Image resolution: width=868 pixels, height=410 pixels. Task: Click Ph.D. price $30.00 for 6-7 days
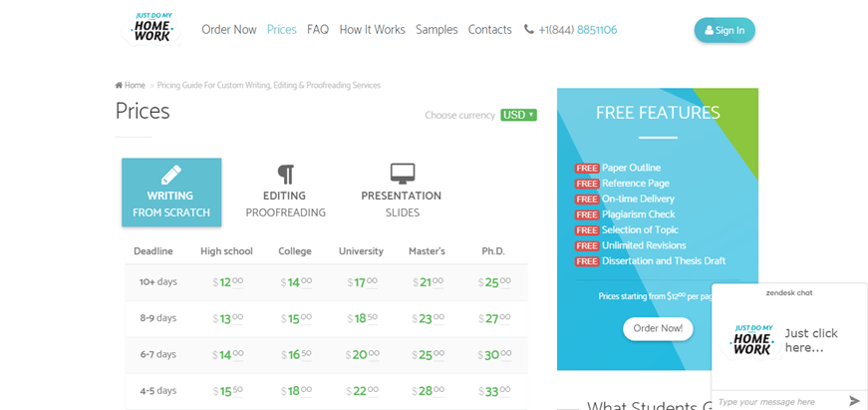[x=494, y=355]
